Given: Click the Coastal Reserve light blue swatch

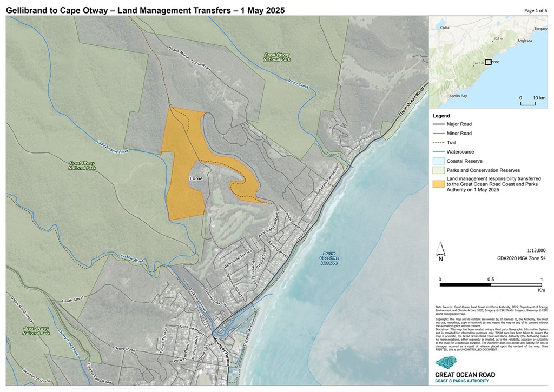Looking at the screenshot, I should tap(438, 161).
